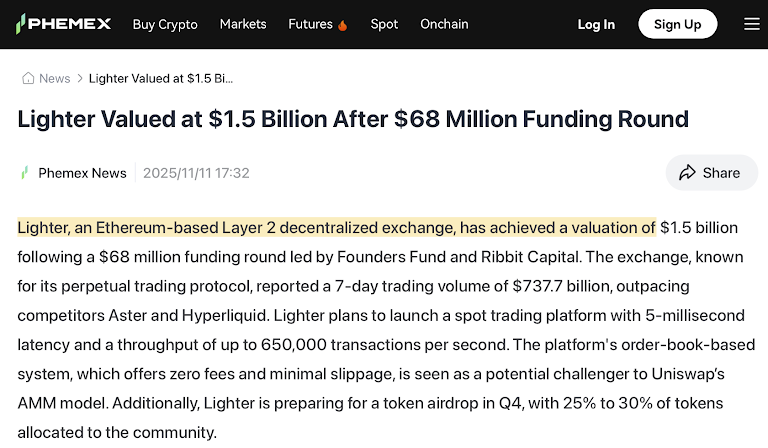Image resolution: width=768 pixels, height=448 pixels.
Task: Open the hamburger menu icon
Action: (751, 24)
